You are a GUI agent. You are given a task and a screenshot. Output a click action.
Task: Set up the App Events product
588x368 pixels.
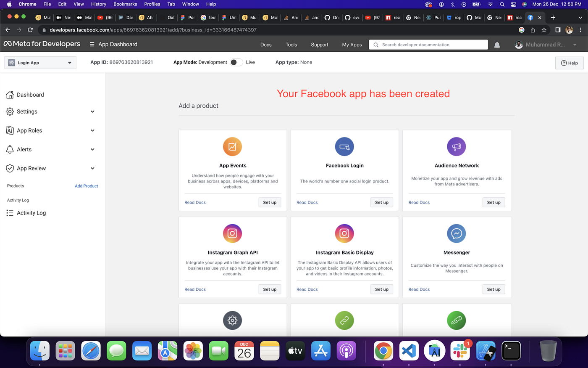270,202
